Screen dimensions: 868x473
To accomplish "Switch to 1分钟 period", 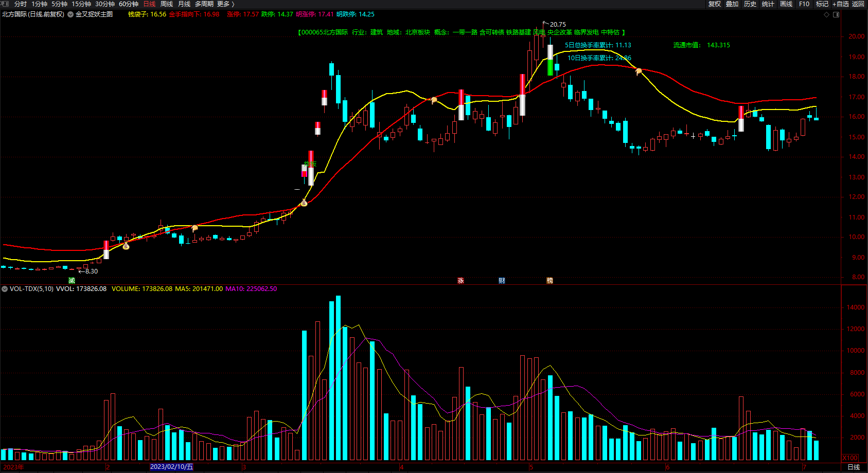I will click(x=40, y=4).
